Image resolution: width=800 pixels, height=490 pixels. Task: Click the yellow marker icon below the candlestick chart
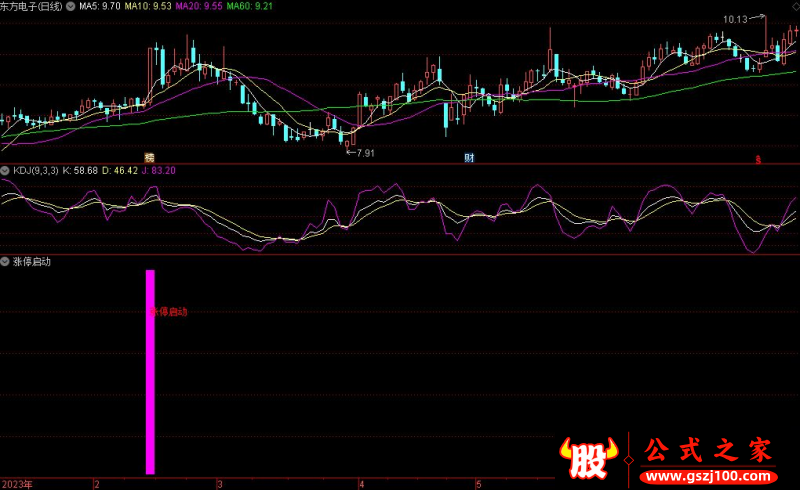149,158
